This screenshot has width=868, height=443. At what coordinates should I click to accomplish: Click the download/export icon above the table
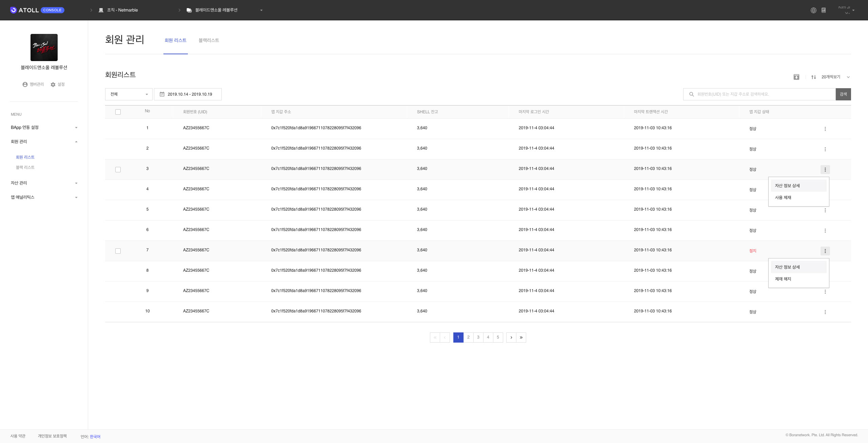(x=796, y=77)
